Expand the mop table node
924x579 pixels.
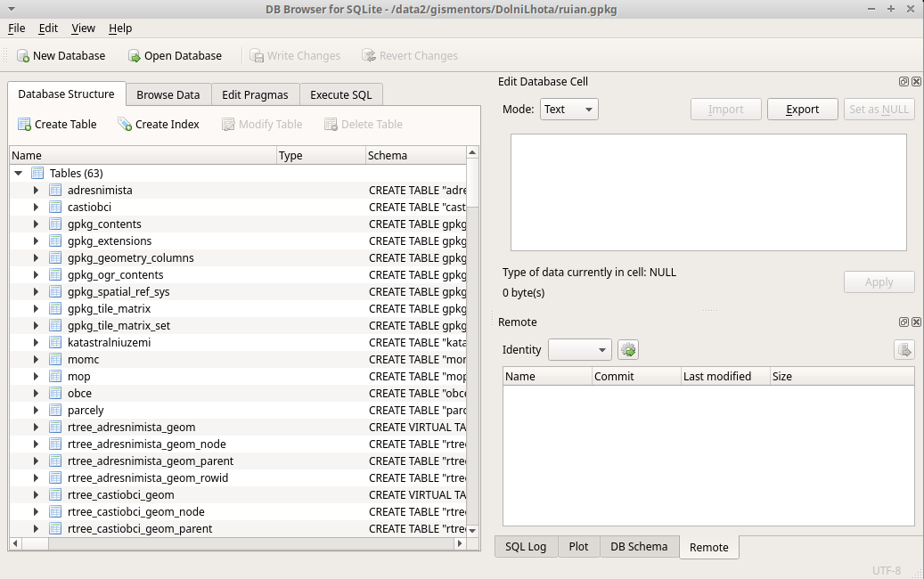36,377
